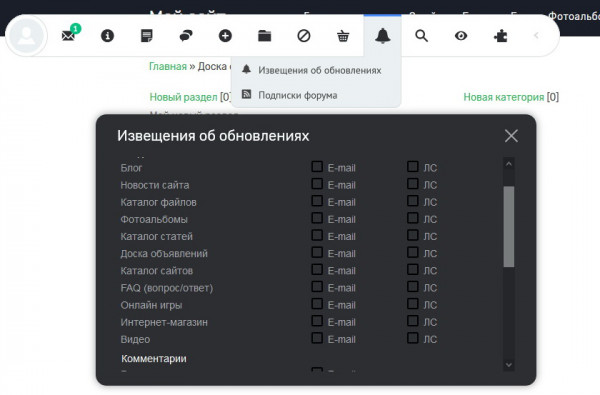Enable ЛС for Новости сайта
600x395 pixels.
tap(412, 184)
